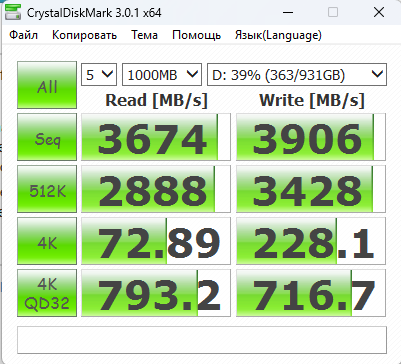This screenshot has width=401, height=364.
Task: Start the Seq benchmark test
Action: pyautogui.click(x=47, y=137)
